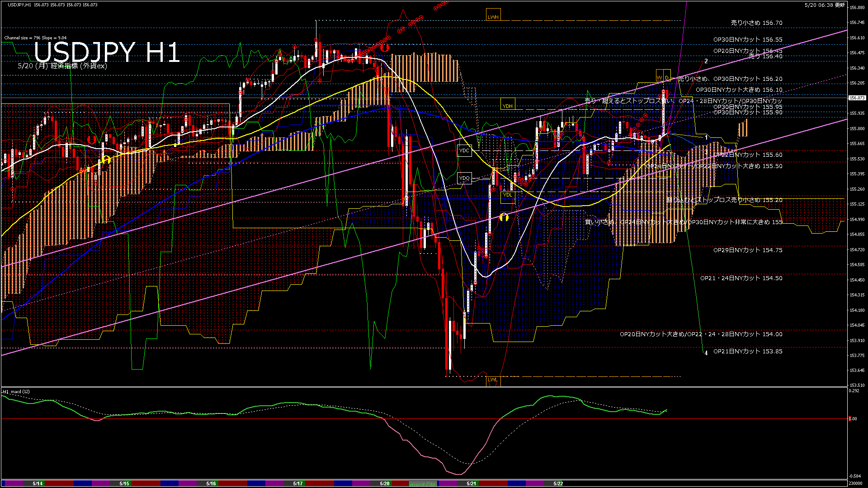Click the 153.510 price axis value

[x=857, y=385]
